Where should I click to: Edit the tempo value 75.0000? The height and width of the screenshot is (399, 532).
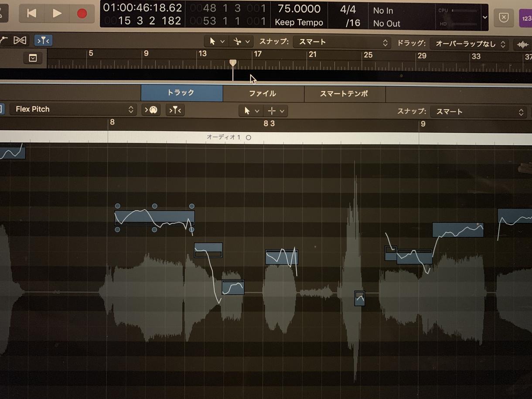(x=299, y=9)
